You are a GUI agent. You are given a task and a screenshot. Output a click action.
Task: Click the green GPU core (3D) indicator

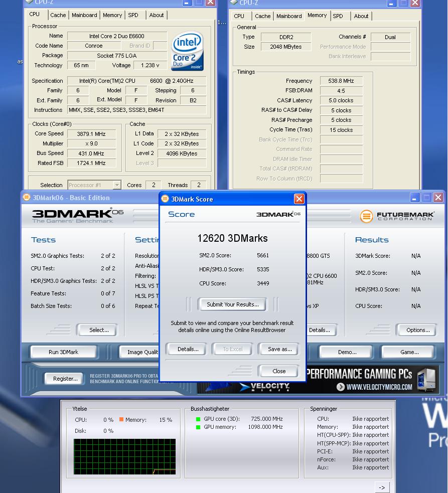pyautogui.click(x=198, y=419)
